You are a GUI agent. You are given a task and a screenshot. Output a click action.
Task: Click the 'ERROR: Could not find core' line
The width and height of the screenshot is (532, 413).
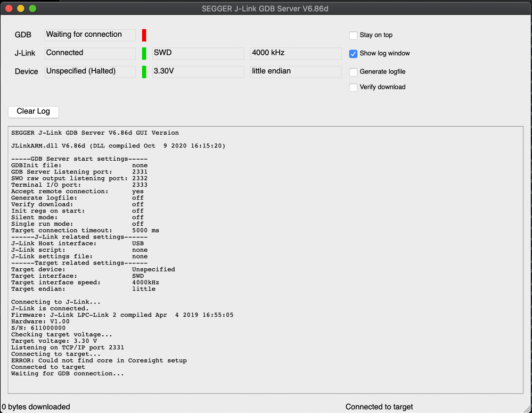tap(99, 360)
